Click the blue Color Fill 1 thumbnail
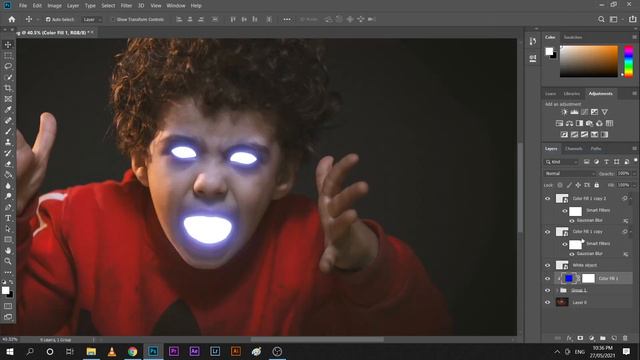640x360 pixels. [568, 278]
